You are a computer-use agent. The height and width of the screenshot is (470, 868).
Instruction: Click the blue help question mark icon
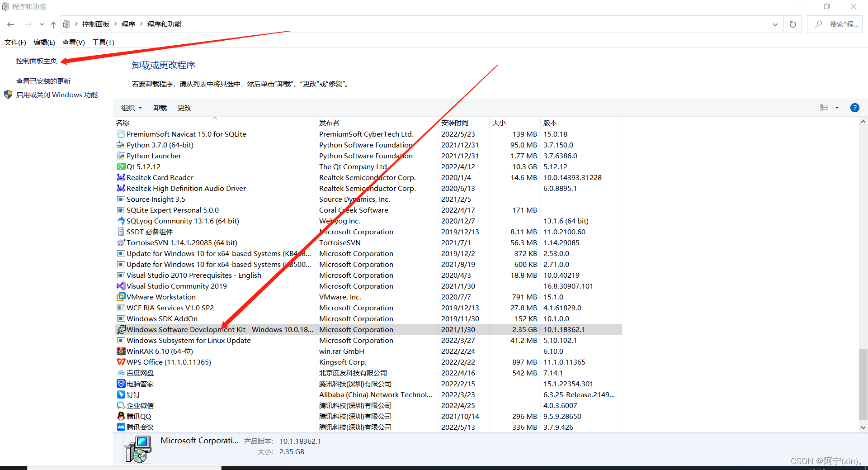[854, 108]
